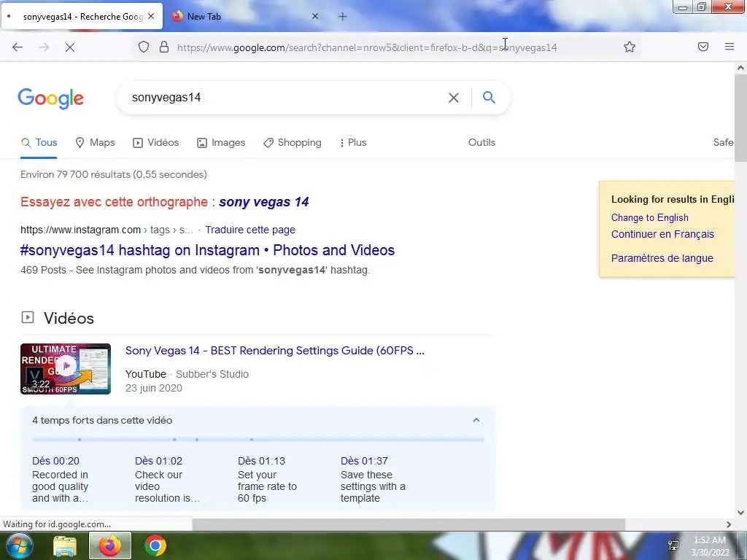Image resolution: width=747 pixels, height=560 pixels.
Task: Open Paramètres de langue
Action: pyautogui.click(x=662, y=258)
